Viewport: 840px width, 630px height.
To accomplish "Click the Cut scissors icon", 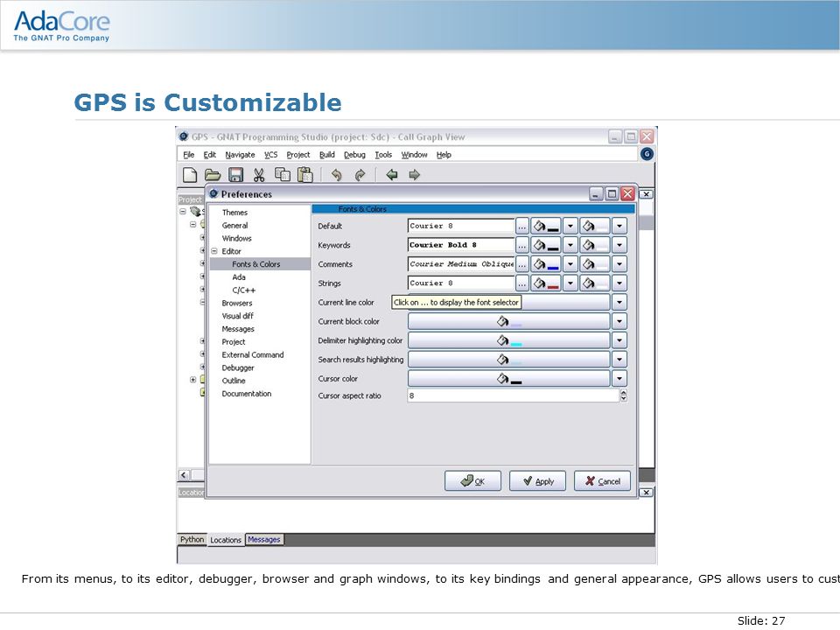I will tap(259, 175).
